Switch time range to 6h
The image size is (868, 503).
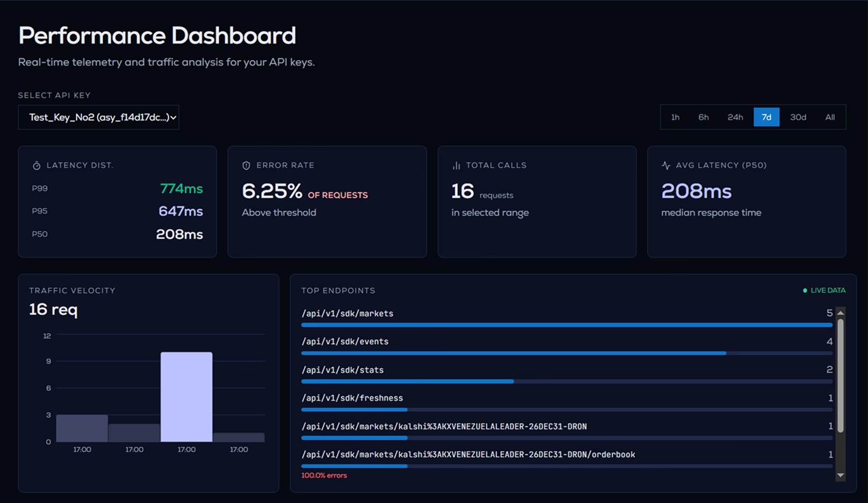[704, 117]
